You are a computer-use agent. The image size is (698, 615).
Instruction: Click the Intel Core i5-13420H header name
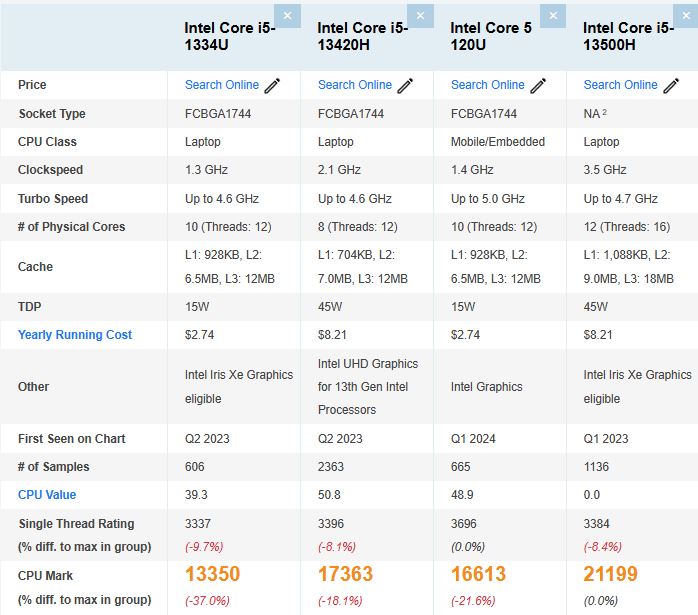(362, 37)
